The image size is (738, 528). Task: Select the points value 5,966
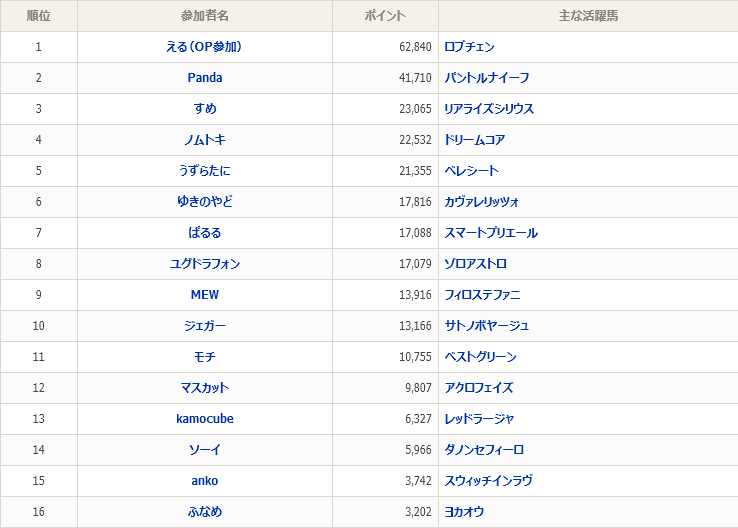click(x=418, y=450)
